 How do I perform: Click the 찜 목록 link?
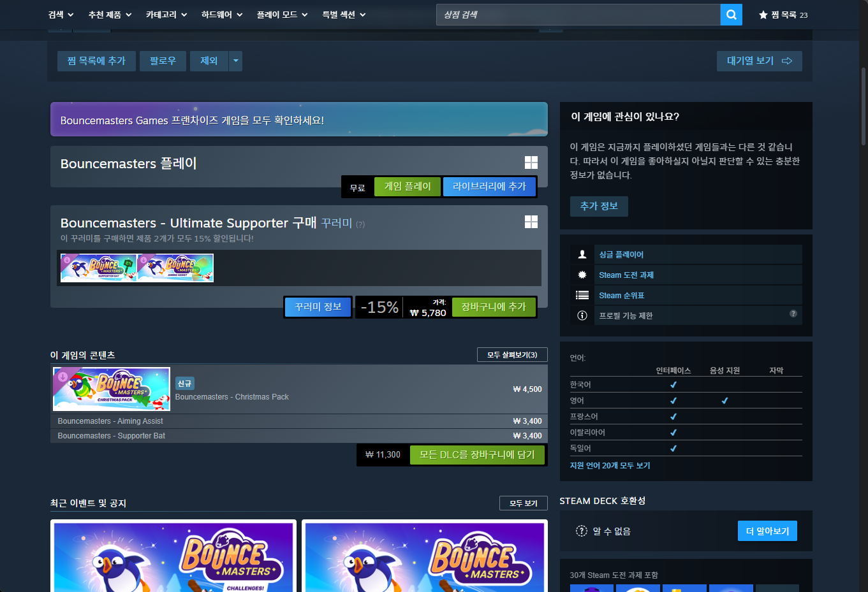click(783, 15)
